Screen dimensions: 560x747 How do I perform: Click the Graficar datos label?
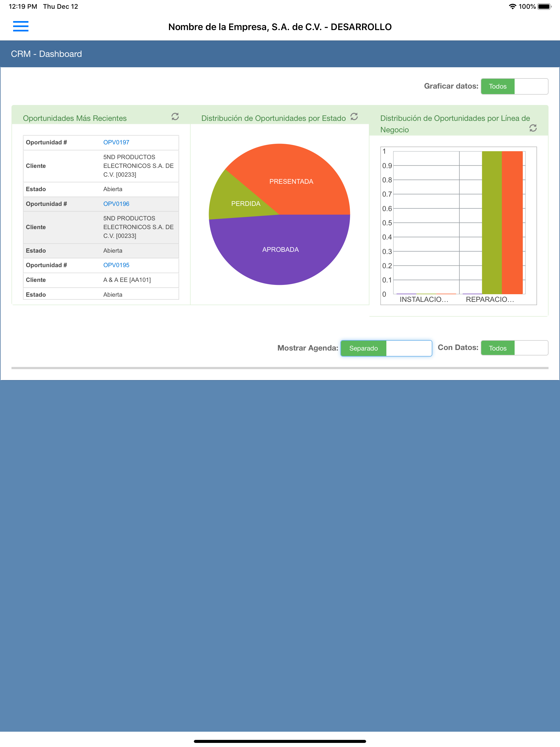[x=451, y=86]
